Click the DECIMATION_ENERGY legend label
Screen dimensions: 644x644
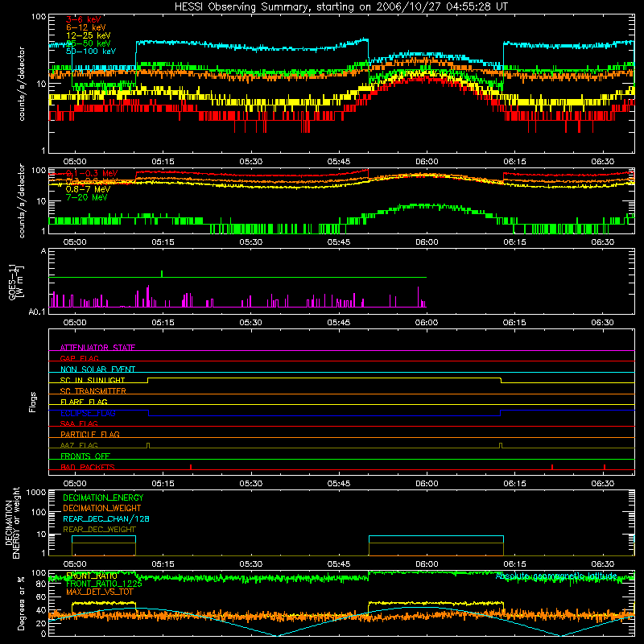103,497
